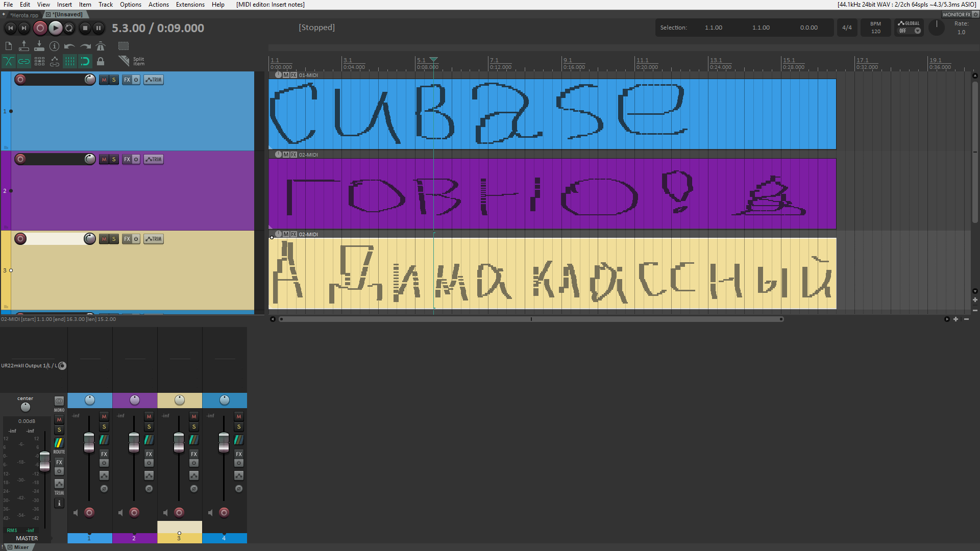The height and width of the screenshot is (551, 980).
Task: Go to project start in transport
Action: pyautogui.click(x=10, y=28)
